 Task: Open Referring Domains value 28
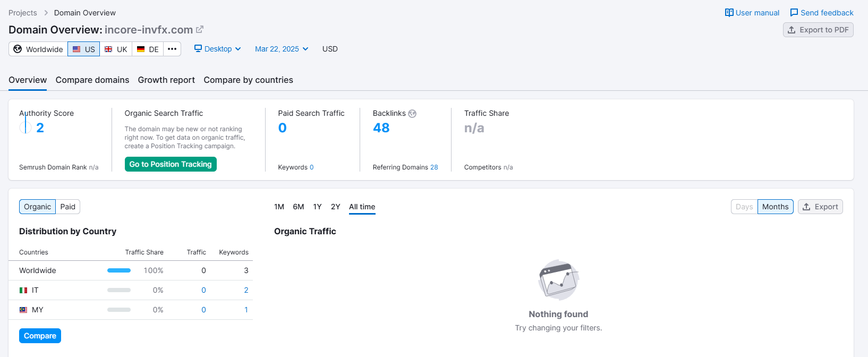434,167
